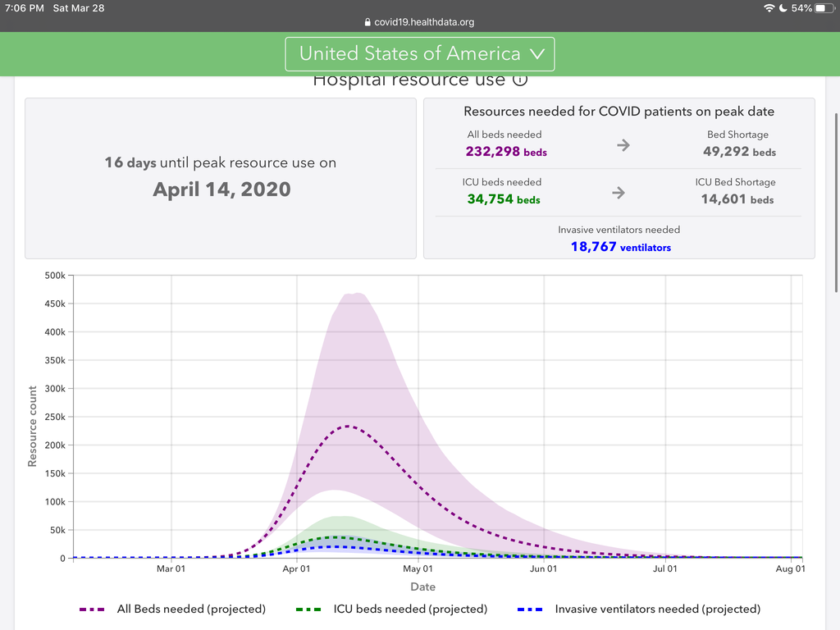Tap the lock icon in the address bar

(366, 23)
